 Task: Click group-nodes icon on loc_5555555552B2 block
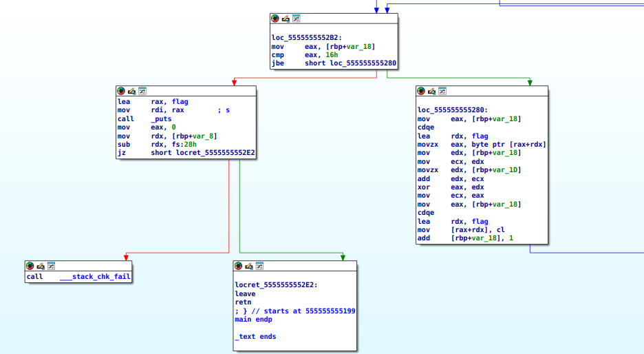click(296, 19)
